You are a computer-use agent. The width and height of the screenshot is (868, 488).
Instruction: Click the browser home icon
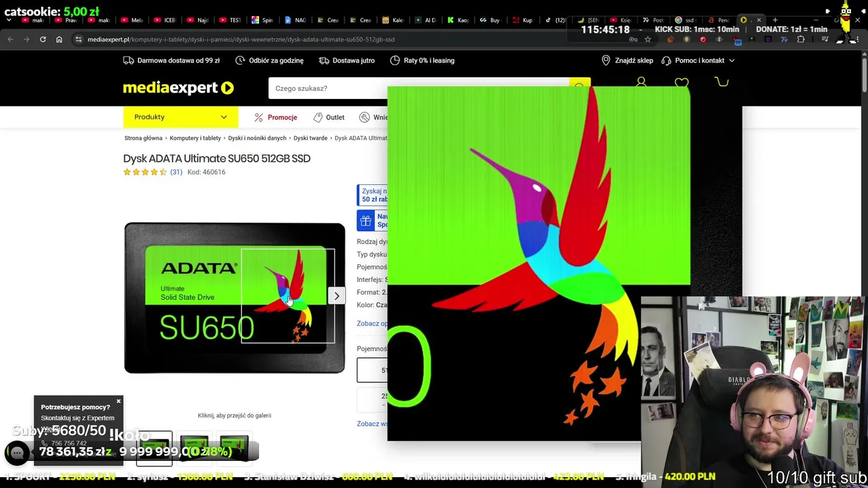(59, 39)
